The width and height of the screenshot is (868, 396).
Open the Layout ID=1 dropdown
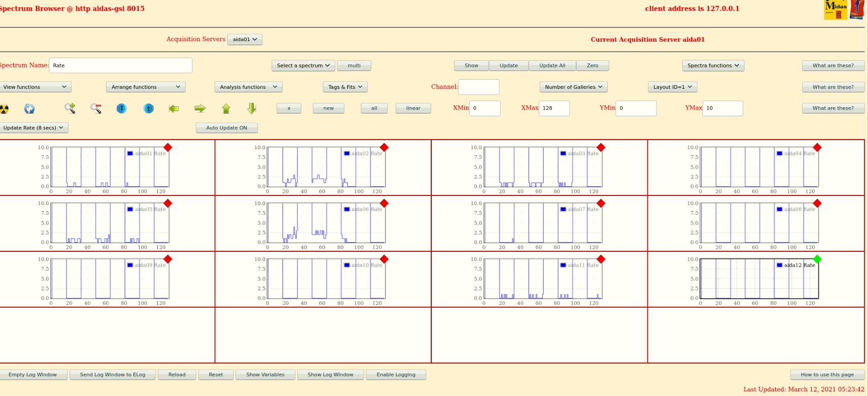(673, 87)
